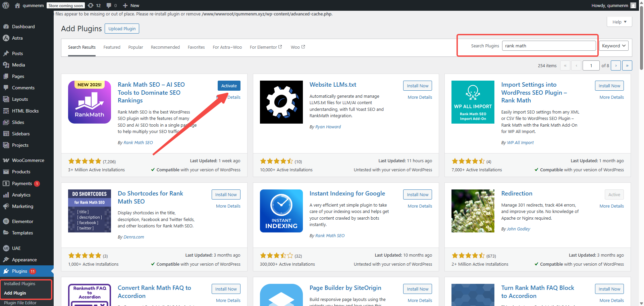Click the Upload Plugin button
This screenshot has width=644, height=306.
(x=122, y=29)
